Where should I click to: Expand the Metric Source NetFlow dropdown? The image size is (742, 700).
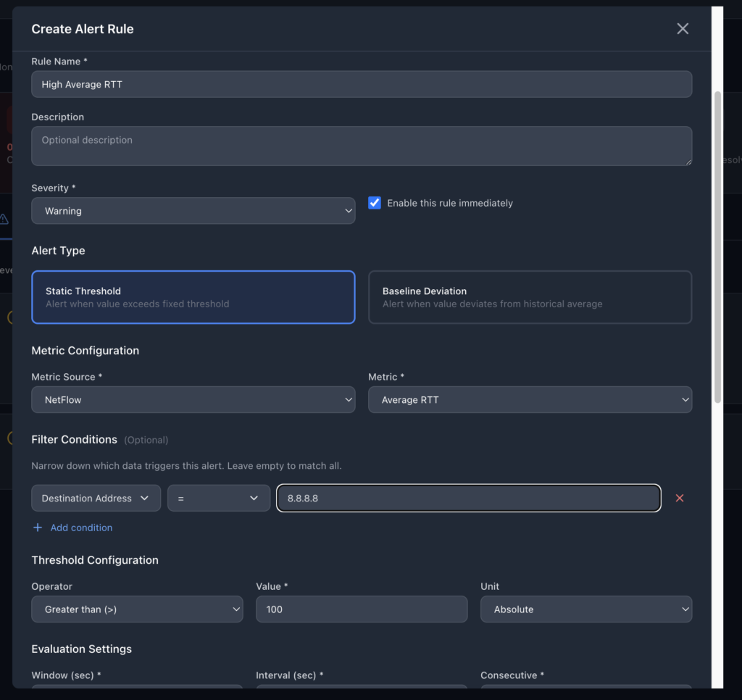(x=193, y=400)
